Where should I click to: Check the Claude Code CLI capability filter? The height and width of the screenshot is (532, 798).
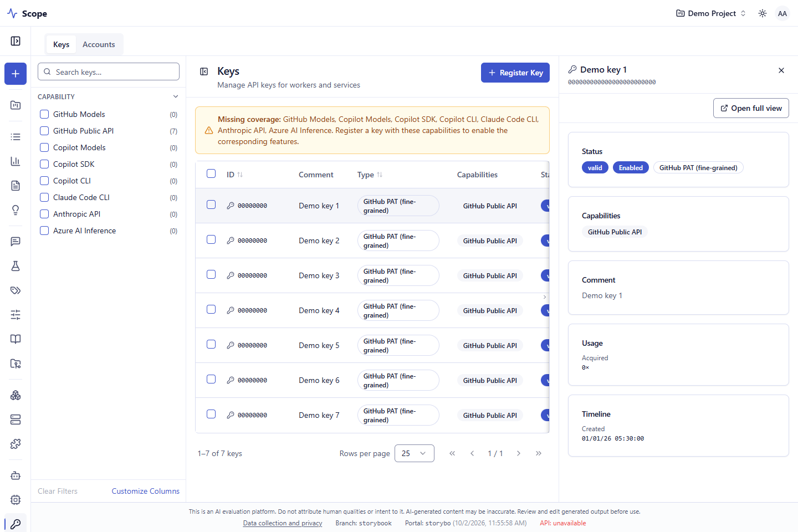pyautogui.click(x=44, y=197)
